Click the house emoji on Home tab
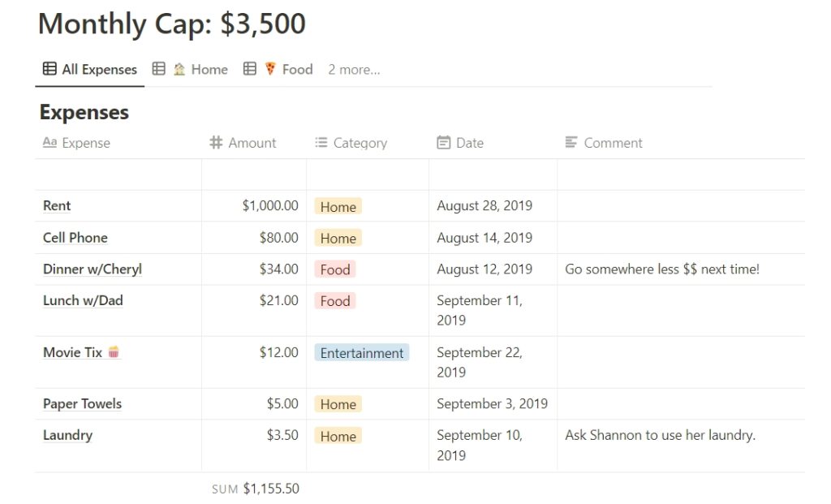 pyautogui.click(x=179, y=69)
